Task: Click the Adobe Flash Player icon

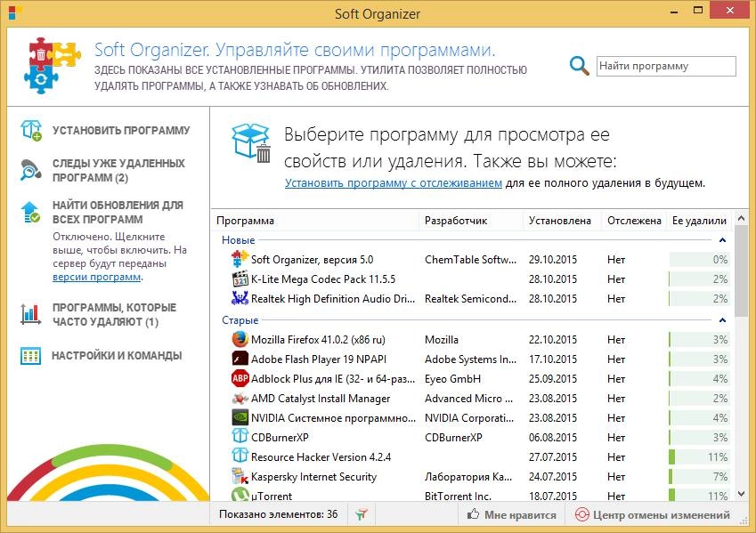Action: tap(240, 359)
